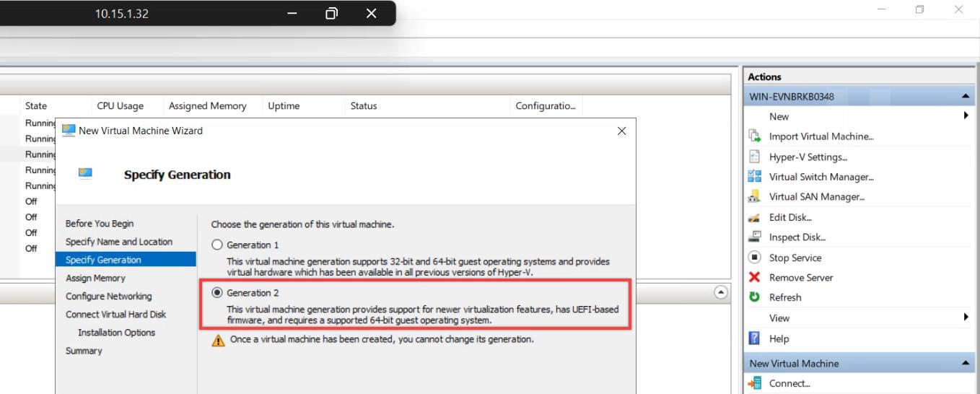This screenshot has height=394, width=980.
Task: Click the red X Remove Server icon
Action: tap(755, 277)
